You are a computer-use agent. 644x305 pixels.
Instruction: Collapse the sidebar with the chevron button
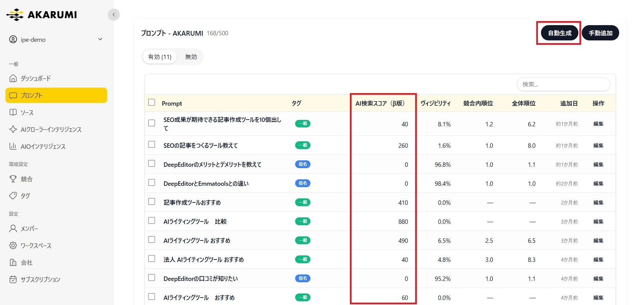pos(114,15)
